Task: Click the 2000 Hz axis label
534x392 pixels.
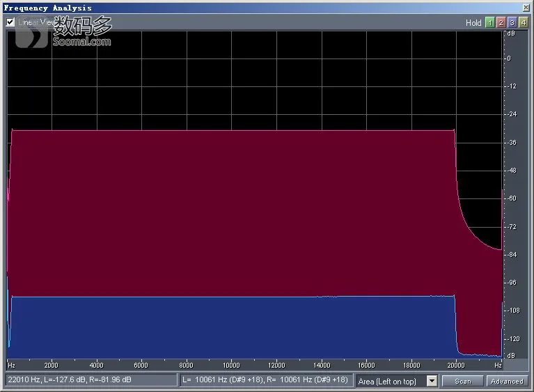Action: [51, 366]
